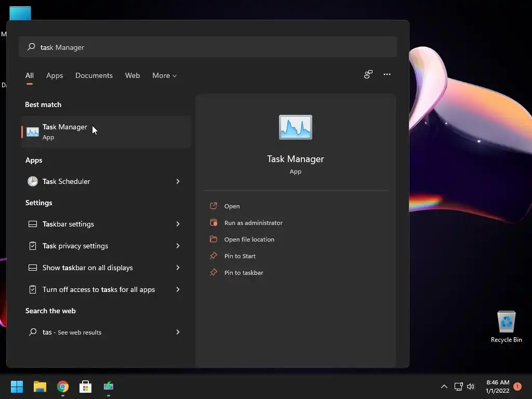Click the Open file location folder icon
Viewport: 532px width, 399px height.
[x=214, y=239]
